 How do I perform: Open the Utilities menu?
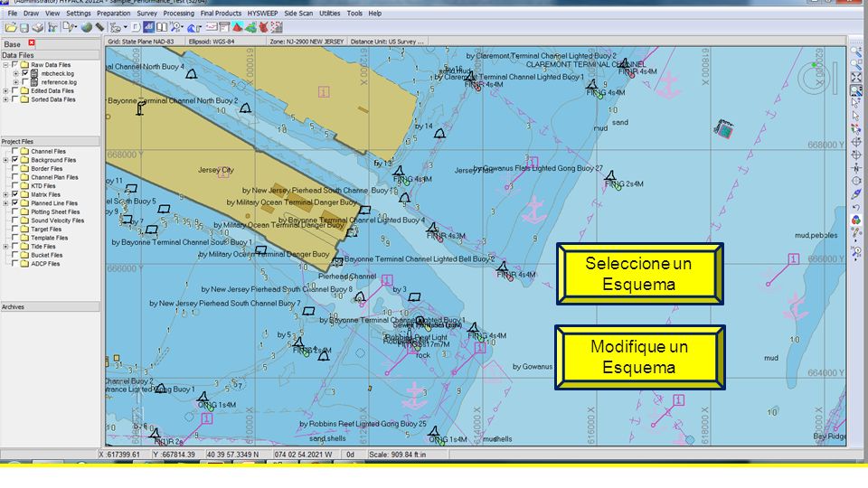point(329,14)
